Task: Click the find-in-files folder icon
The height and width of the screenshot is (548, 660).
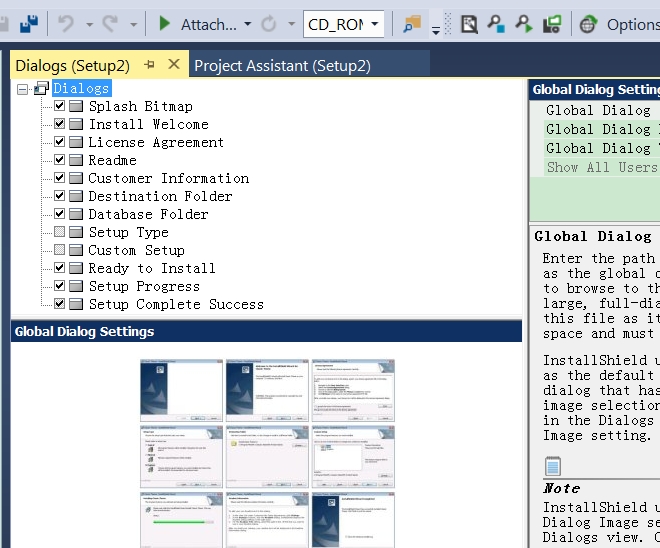Action: coord(412,24)
